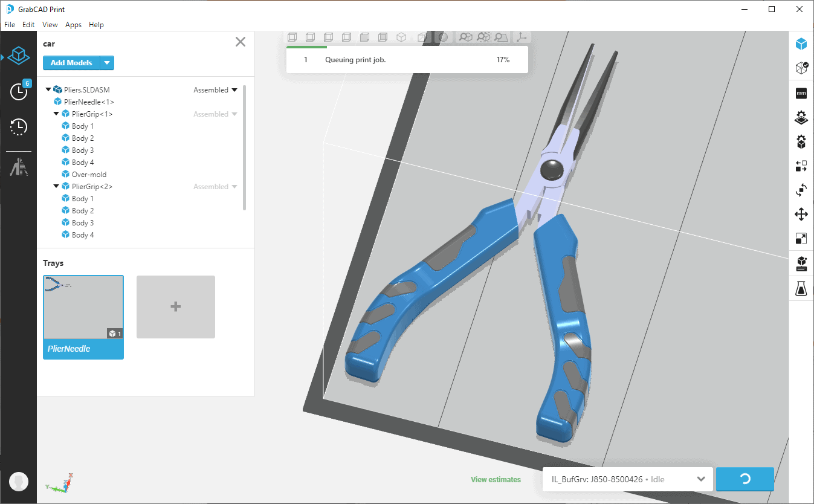Collapse the Pliers.SLDASM tree node
814x504 pixels.
[x=48, y=90]
